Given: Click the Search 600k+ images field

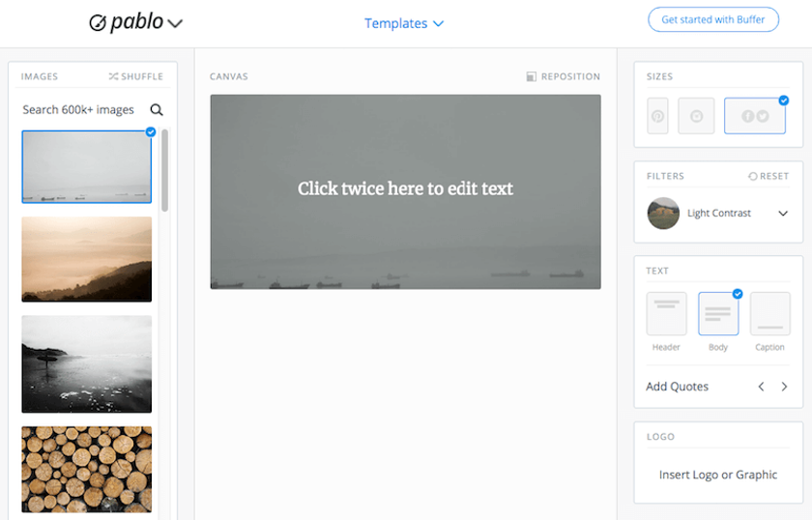Looking at the screenshot, I should coord(78,110).
